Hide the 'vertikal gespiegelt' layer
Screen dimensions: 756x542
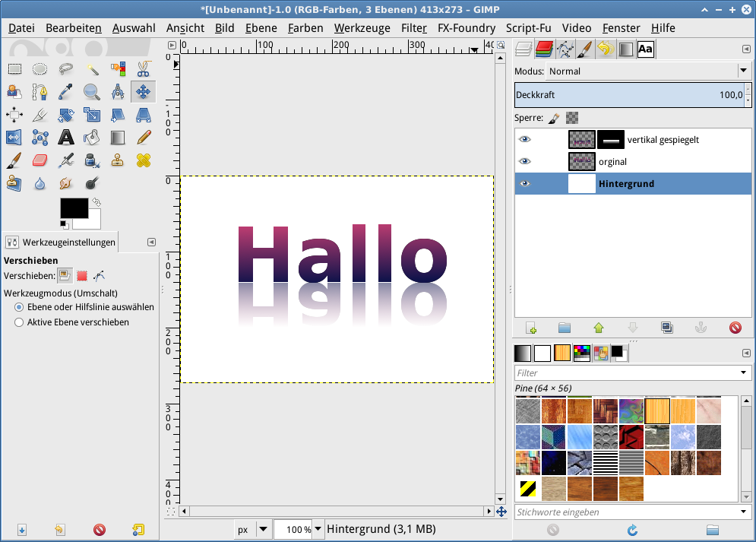(x=525, y=140)
